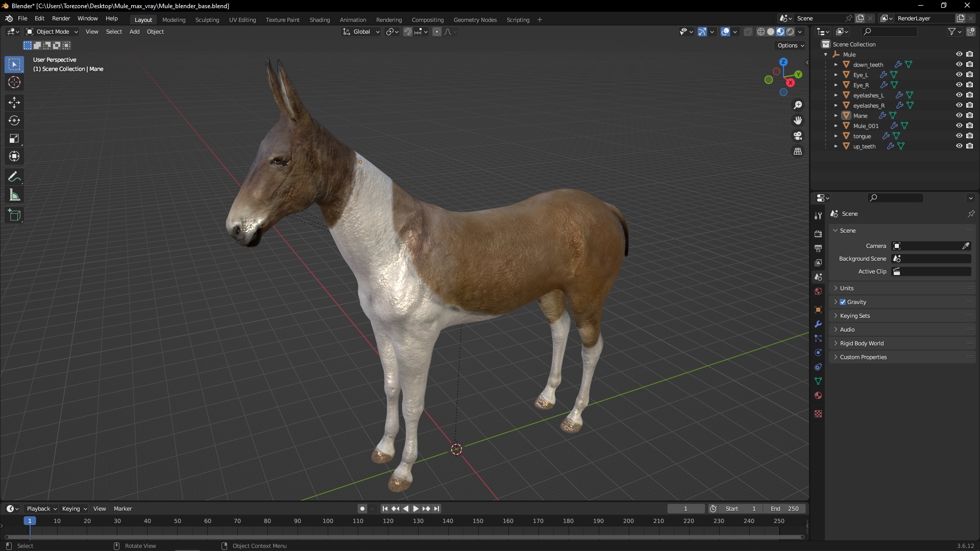980x551 pixels.
Task: Toggle X-ray view
Action: [748, 32]
